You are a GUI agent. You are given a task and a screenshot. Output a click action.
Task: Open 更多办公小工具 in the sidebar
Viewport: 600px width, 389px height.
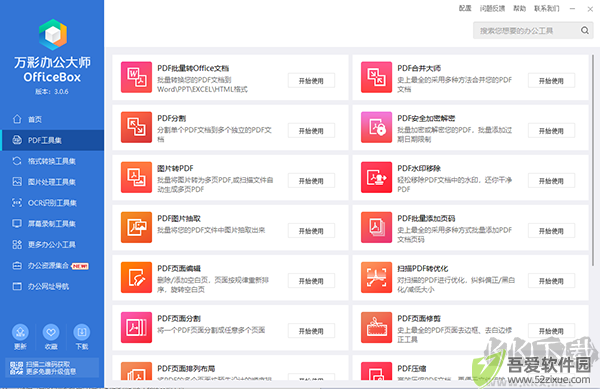coord(52,244)
